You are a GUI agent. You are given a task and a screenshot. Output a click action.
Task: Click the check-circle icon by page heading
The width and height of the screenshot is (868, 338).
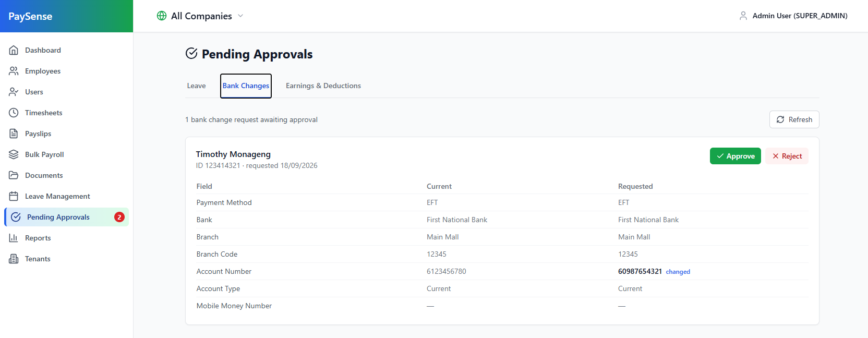191,53
